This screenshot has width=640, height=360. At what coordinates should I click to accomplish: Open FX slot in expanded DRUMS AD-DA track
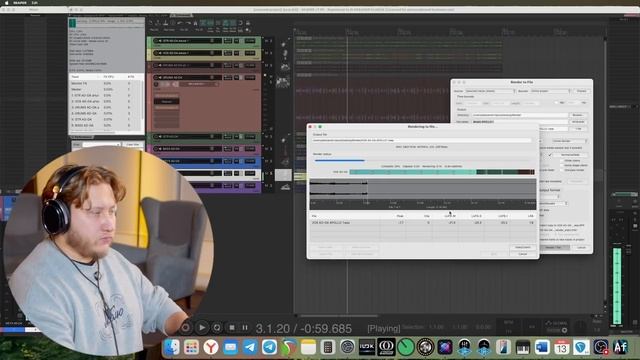(x=167, y=101)
